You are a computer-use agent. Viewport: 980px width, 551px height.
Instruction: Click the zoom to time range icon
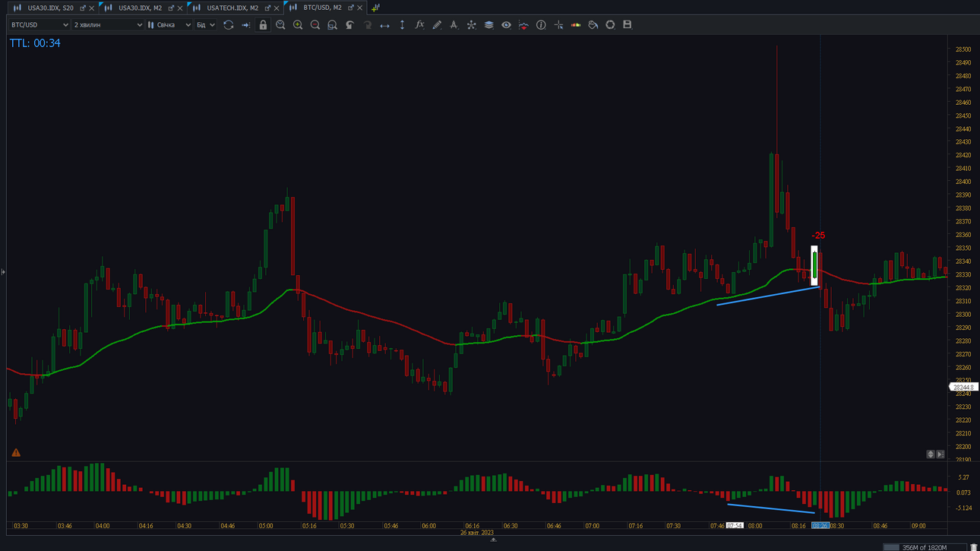280,25
